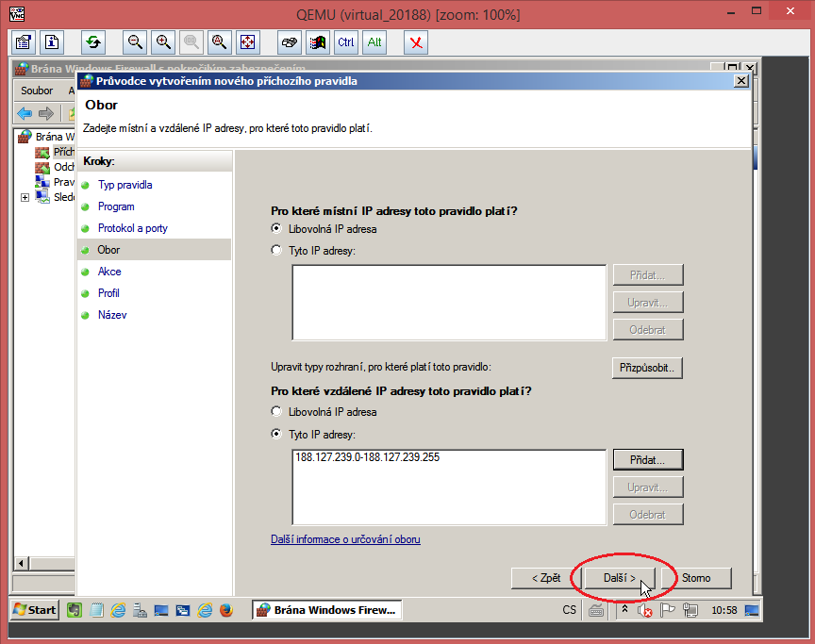This screenshot has width=815, height=644.
Task: Click Action Center flag tray icon
Action: (667, 610)
